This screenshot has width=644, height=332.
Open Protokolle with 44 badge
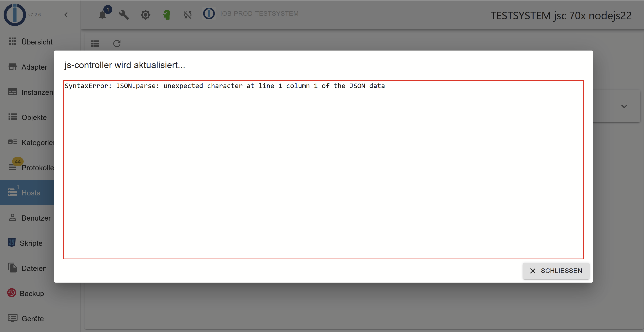tap(37, 168)
